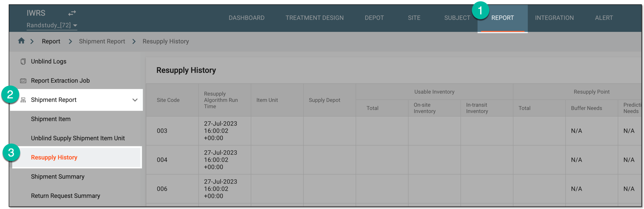Open the Return Request Summary report

click(x=65, y=196)
